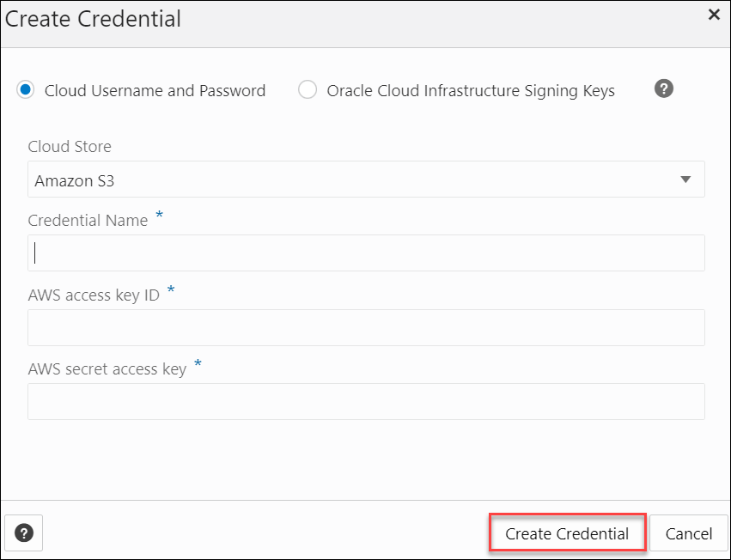Image resolution: width=731 pixels, height=560 pixels.
Task: Dismiss the dialog with the Cancel button
Action: click(x=689, y=533)
